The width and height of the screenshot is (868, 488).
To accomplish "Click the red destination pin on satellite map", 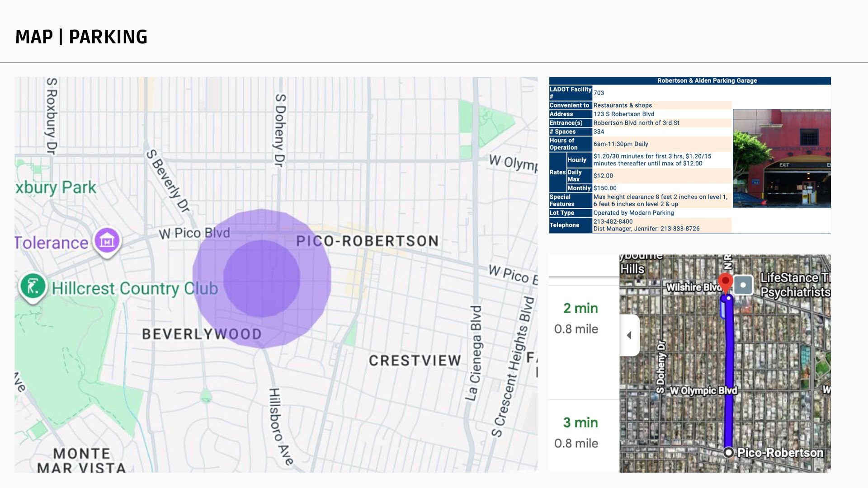I will pyautogui.click(x=726, y=283).
